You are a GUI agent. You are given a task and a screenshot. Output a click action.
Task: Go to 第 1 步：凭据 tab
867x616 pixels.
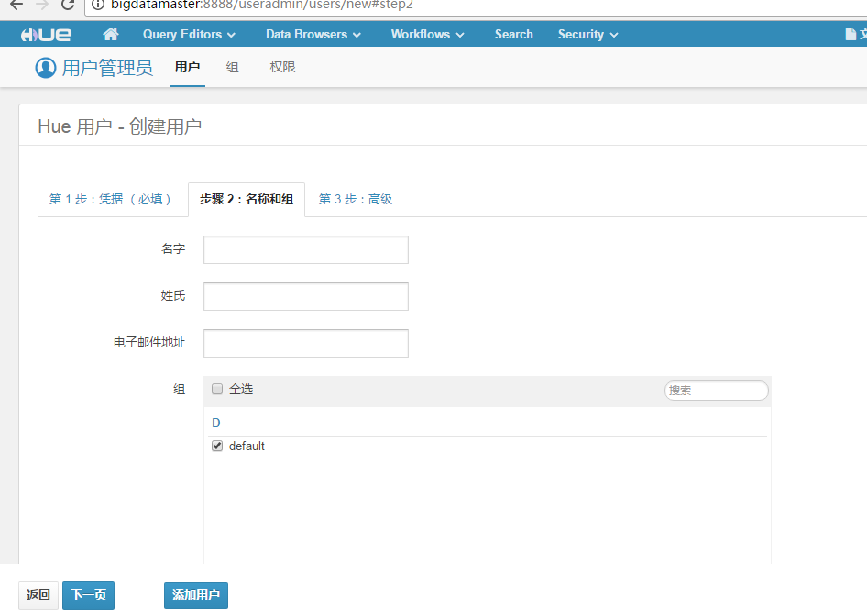[111, 199]
